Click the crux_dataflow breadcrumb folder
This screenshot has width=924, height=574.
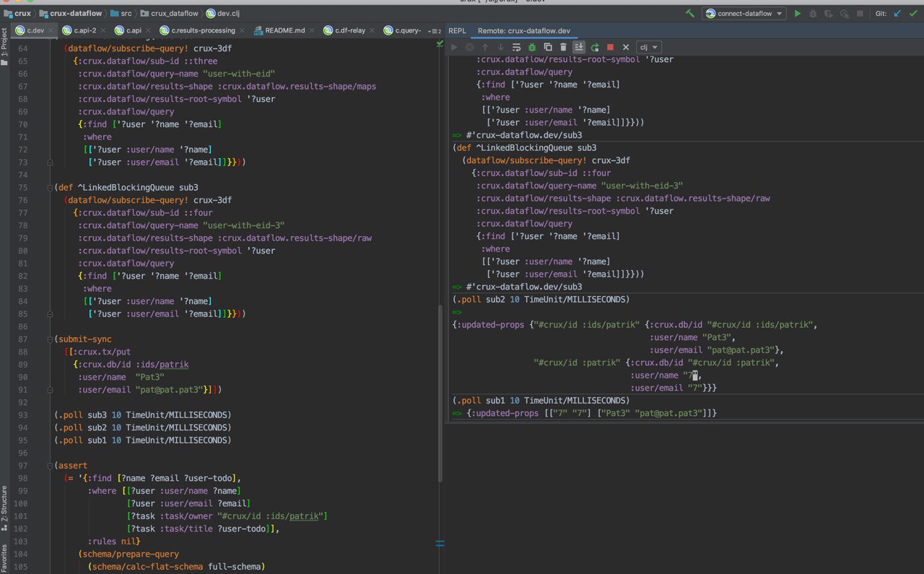[170, 13]
